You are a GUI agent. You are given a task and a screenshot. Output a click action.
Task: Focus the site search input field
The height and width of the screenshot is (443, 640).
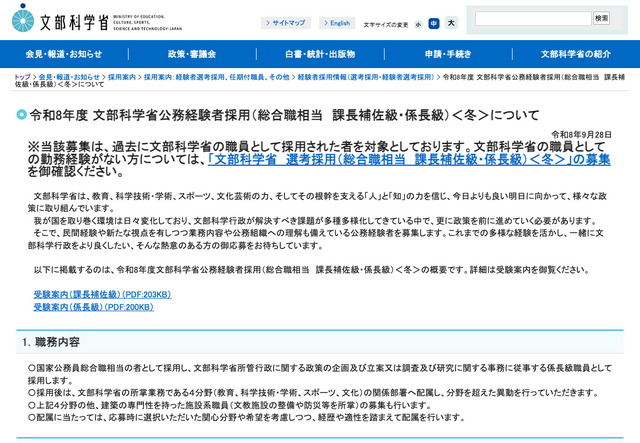(533, 18)
